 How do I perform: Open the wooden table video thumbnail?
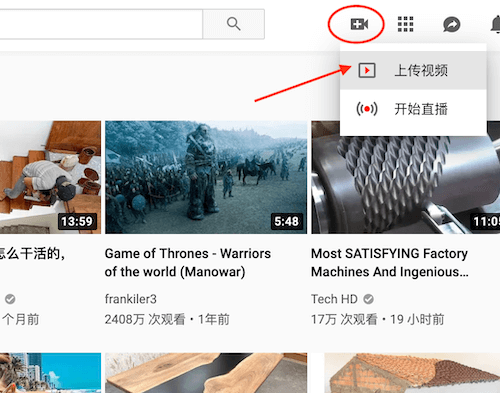(206, 373)
